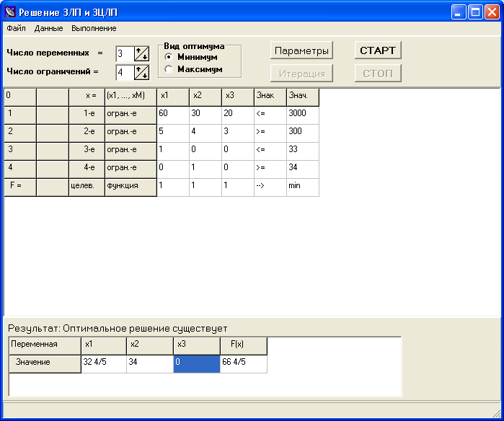Click the --> cell in objective row
Viewport: 504px width, 421px height.
(x=270, y=187)
